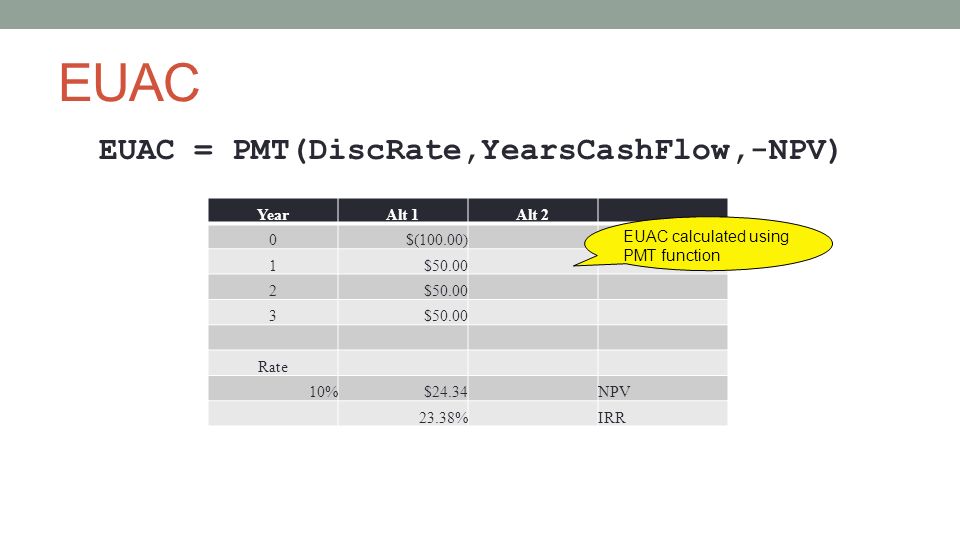Select the $50.00 cell for year 3
This screenshot has width=960, height=540.
[x=403, y=313]
